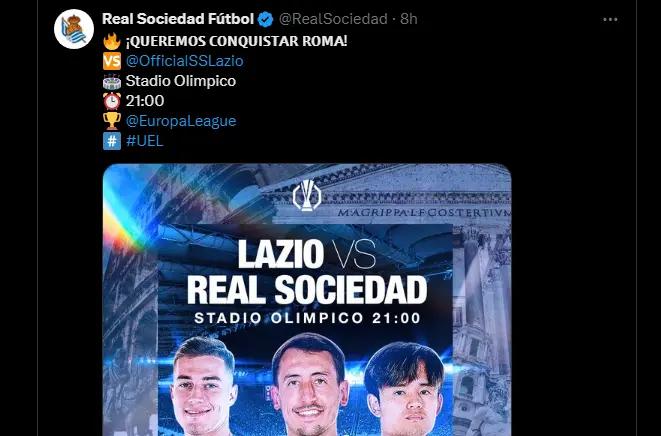
Task: Open the Real Sociedad profile avatar
Action: 74,29
